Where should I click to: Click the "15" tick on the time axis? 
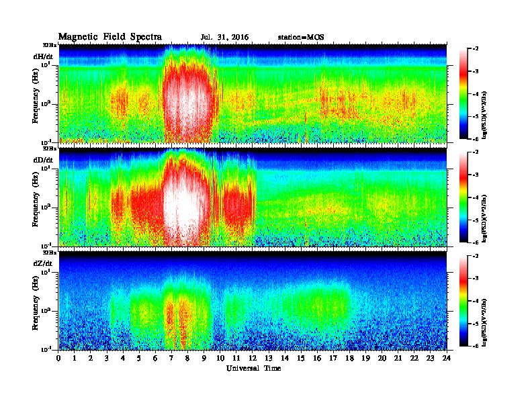301,359
